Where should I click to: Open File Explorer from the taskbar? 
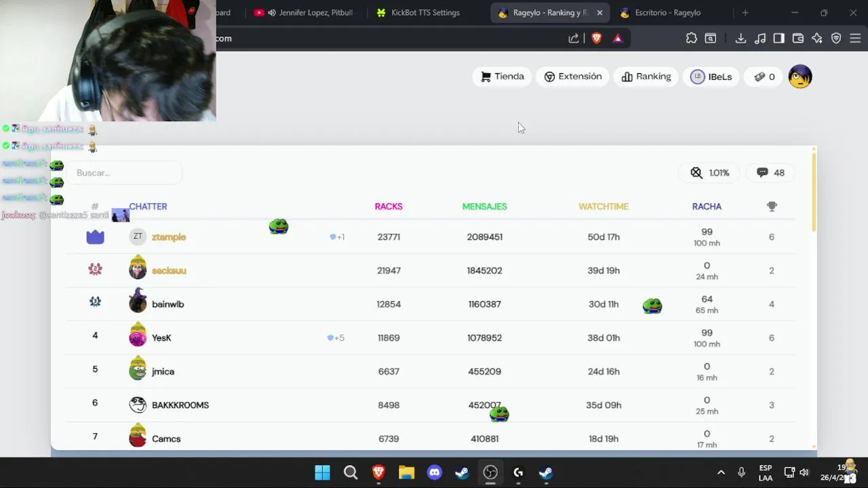coord(406,472)
